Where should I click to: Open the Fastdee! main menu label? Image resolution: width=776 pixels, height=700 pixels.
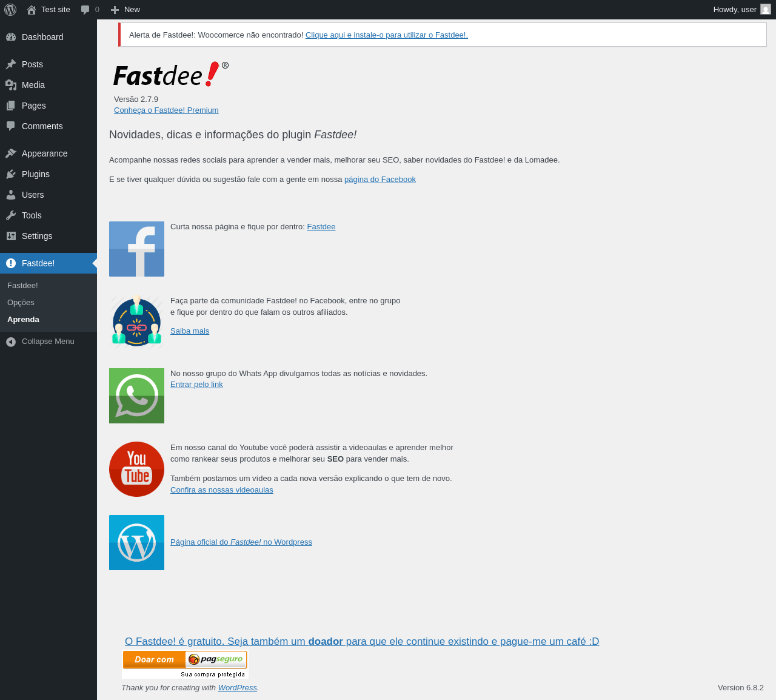38,263
